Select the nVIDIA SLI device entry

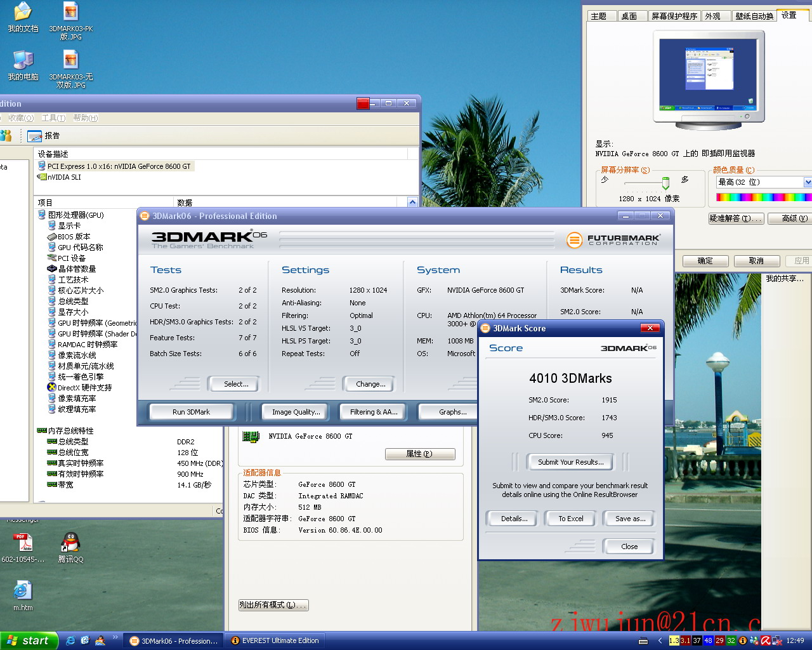pos(63,177)
